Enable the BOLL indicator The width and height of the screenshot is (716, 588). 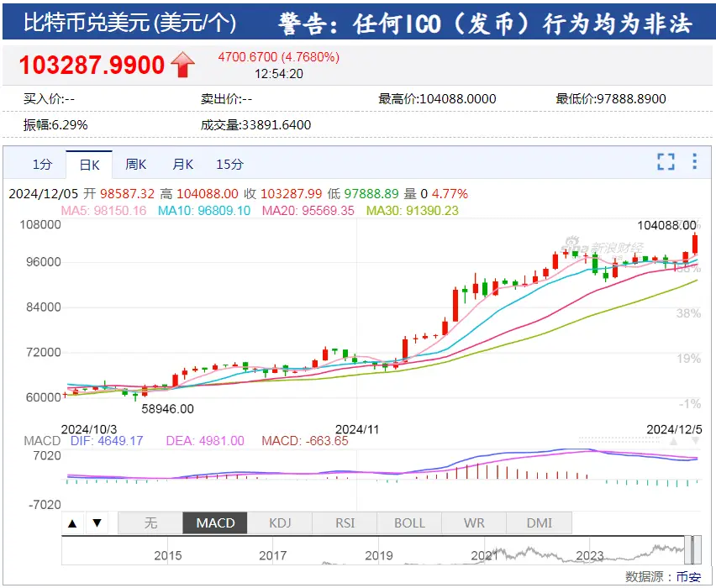[409, 523]
